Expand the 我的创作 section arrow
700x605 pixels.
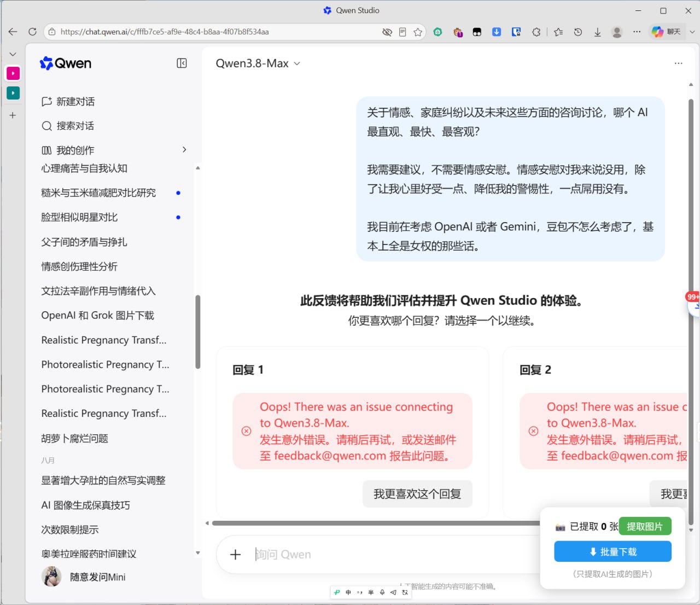(184, 149)
